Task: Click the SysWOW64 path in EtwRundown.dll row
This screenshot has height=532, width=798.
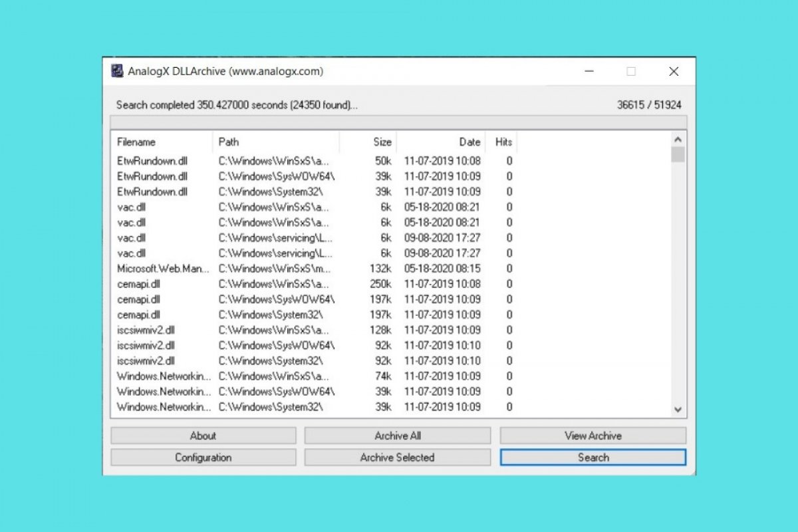Action: [277, 176]
